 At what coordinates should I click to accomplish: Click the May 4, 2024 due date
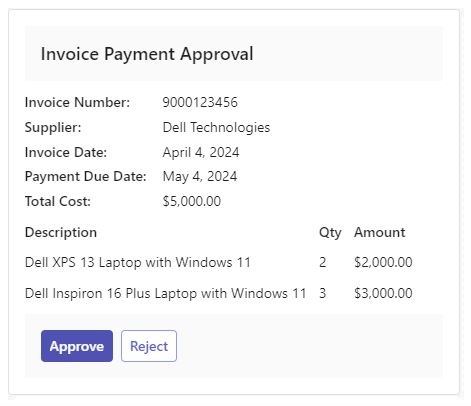tap(200, 176)
